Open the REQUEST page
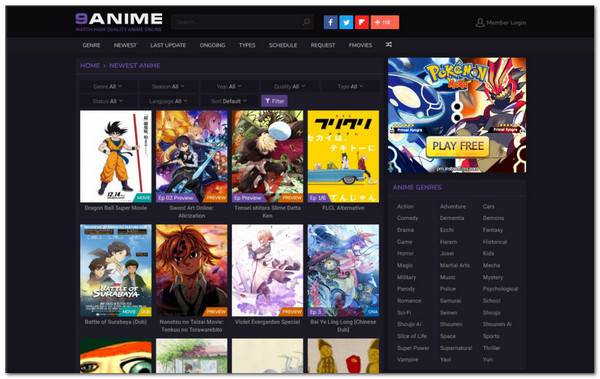 point(323,45)
